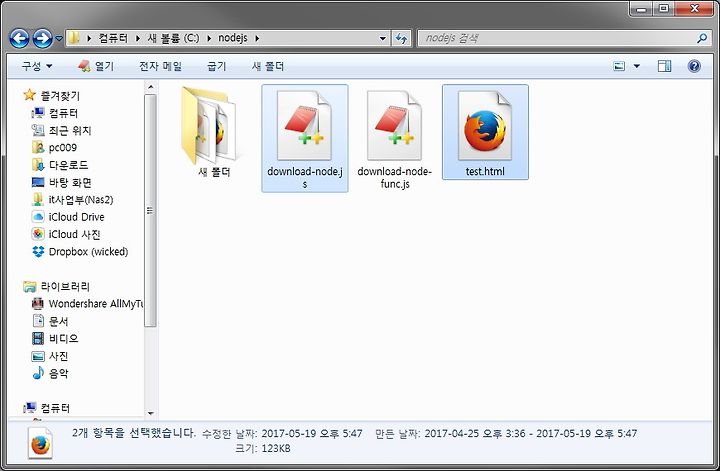Open iCloud 사진 in navigation pane

74,234
